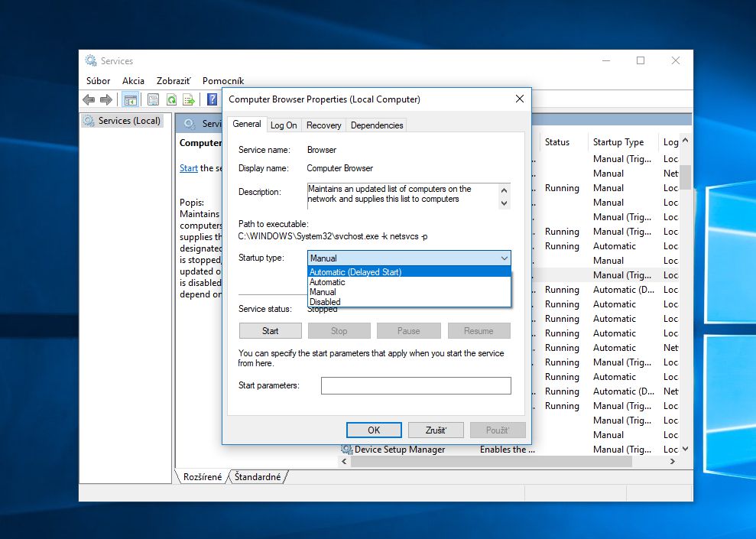Click services list vertical scroll down arrow

[685, 449]
